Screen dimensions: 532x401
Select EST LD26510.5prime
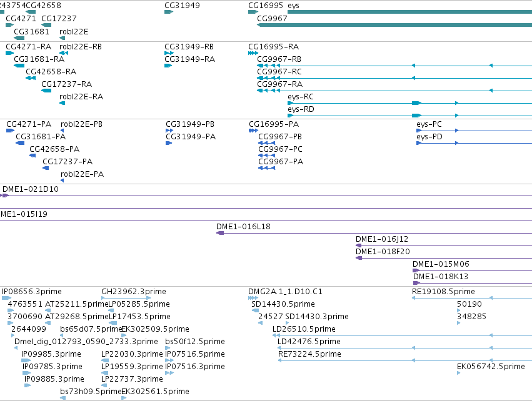(304, 329)
